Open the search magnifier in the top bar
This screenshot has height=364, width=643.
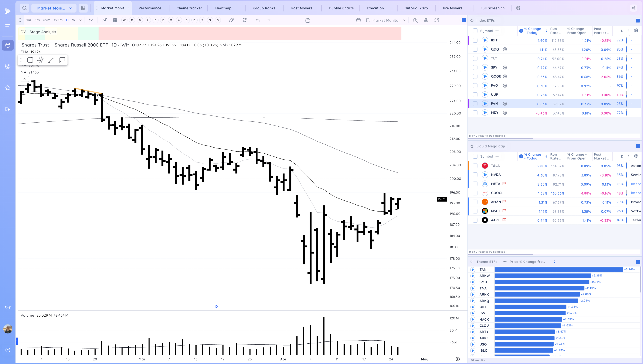click(24, 8)
